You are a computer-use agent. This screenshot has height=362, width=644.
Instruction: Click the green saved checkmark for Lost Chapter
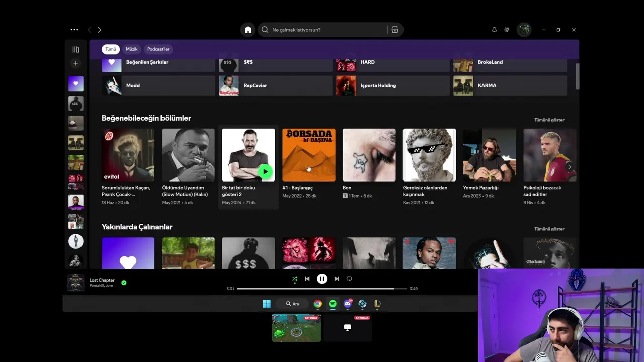[x=124, y=283]
